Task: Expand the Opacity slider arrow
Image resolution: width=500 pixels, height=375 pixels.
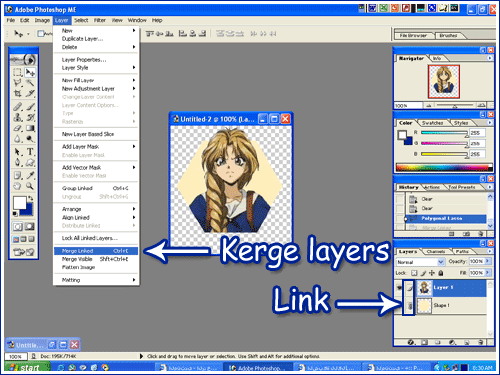Action: click(488, 261)
